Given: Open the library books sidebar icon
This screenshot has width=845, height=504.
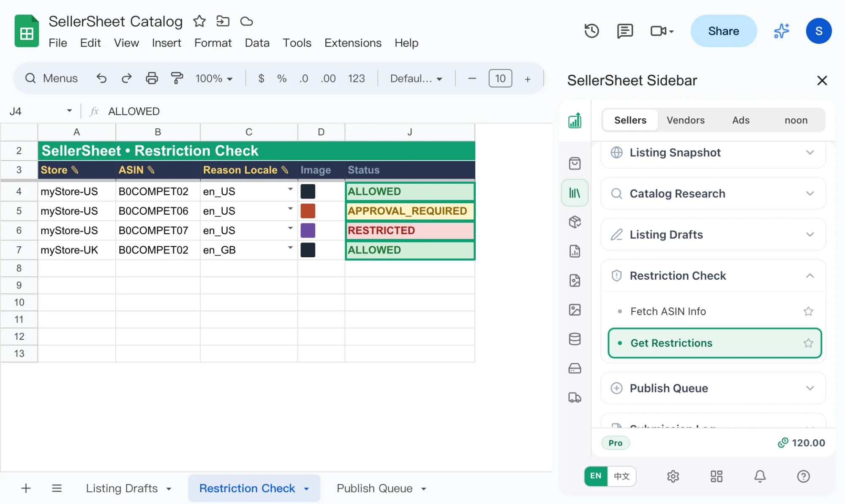Looking at the screenshot, I should pos(575,193).
